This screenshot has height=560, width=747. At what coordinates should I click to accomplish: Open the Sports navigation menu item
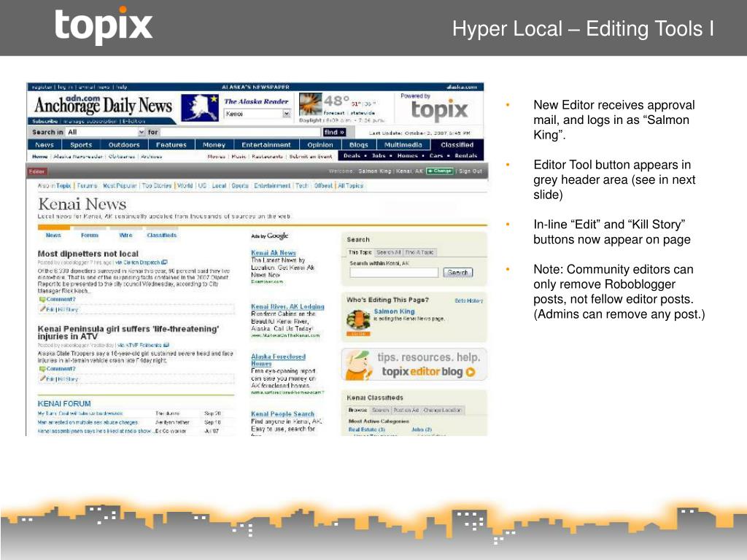coord(81,145)
